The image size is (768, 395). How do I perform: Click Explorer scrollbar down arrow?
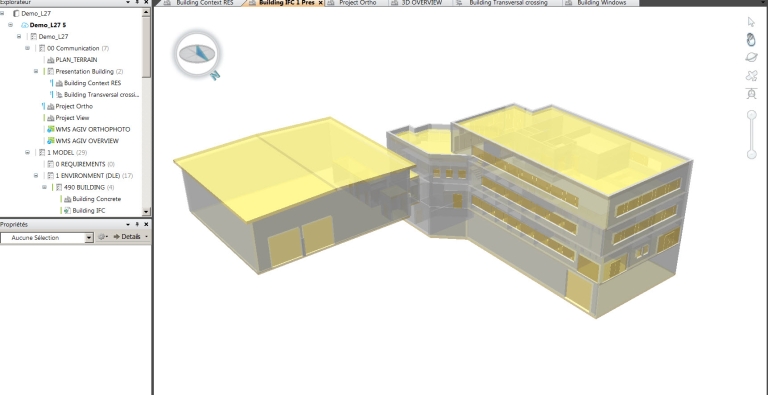tap(146, 211)
